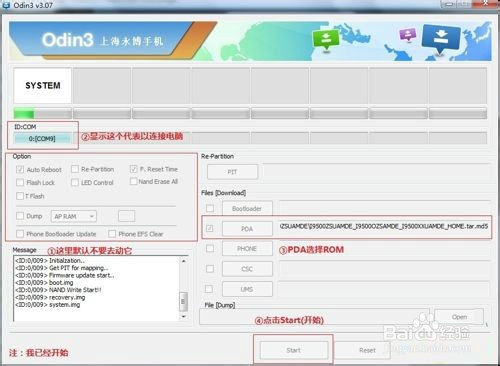Tick the checkbox beside UMS

[209, 289]
